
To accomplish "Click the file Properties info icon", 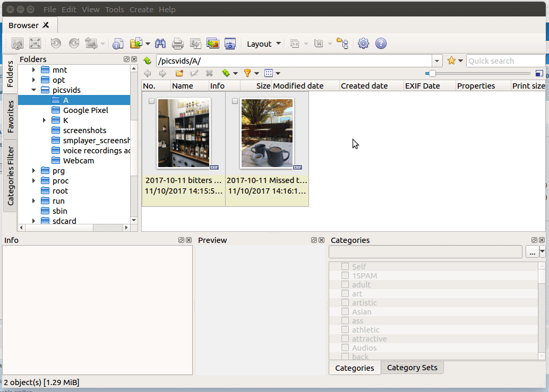I will [117, 44].
